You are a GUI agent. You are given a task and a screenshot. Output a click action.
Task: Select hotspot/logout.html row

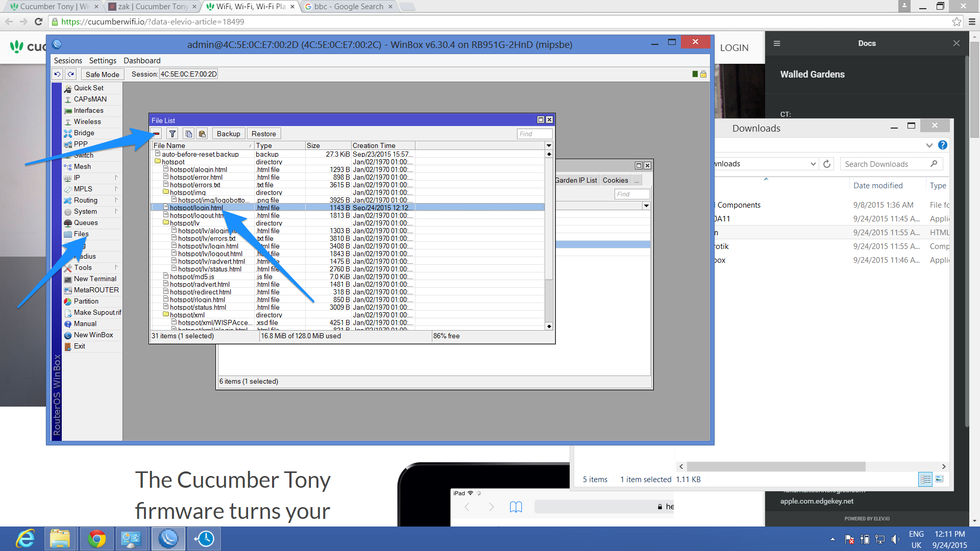(348, 215)
